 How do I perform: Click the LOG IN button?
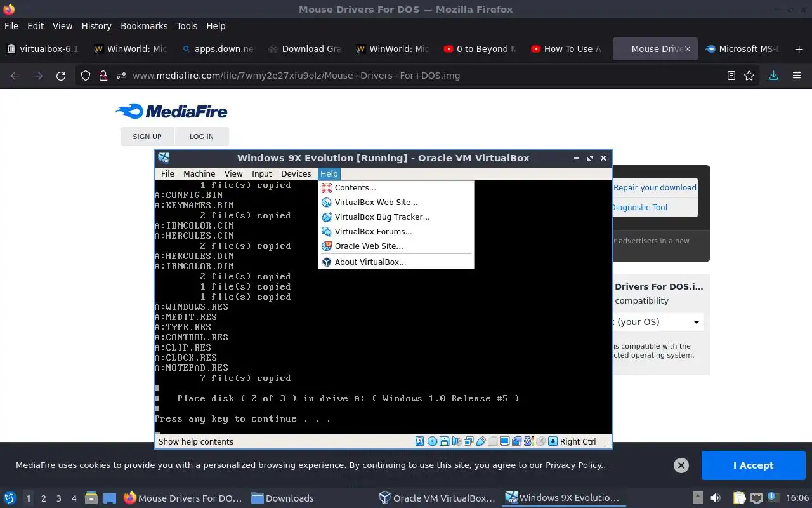[202, 137]
